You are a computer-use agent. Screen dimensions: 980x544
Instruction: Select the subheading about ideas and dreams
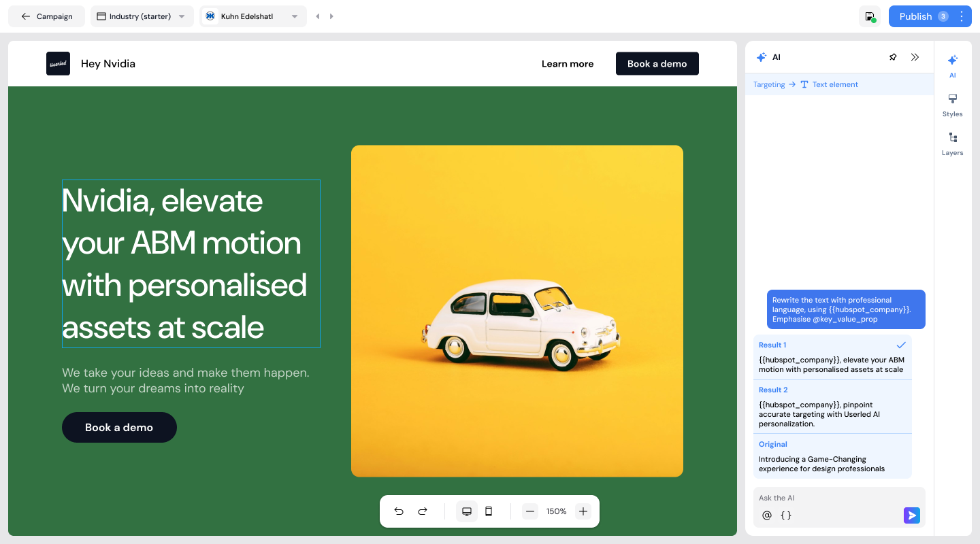click(186, 381)
